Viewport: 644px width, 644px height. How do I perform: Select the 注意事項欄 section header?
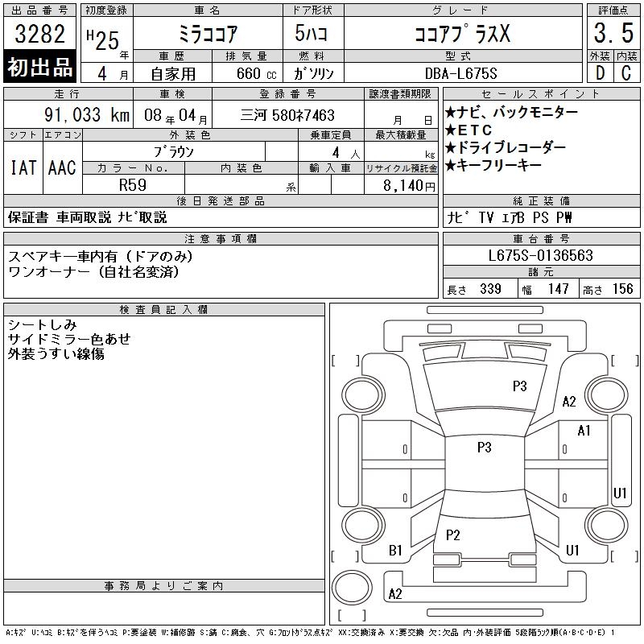[221, 239]
